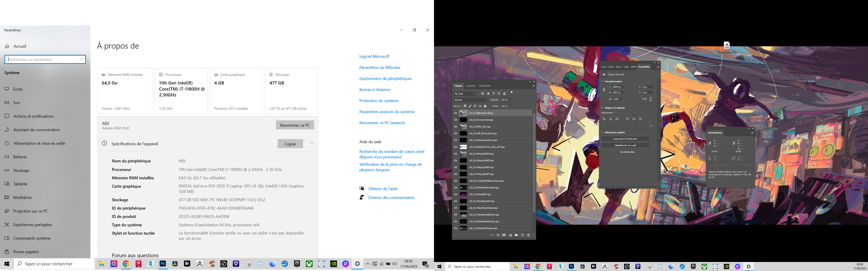Image resolution: width=868 pixels, height=271 pixels.
Task: Collapse the Aligner et répartir section
Action: click(x=602, y=108)
